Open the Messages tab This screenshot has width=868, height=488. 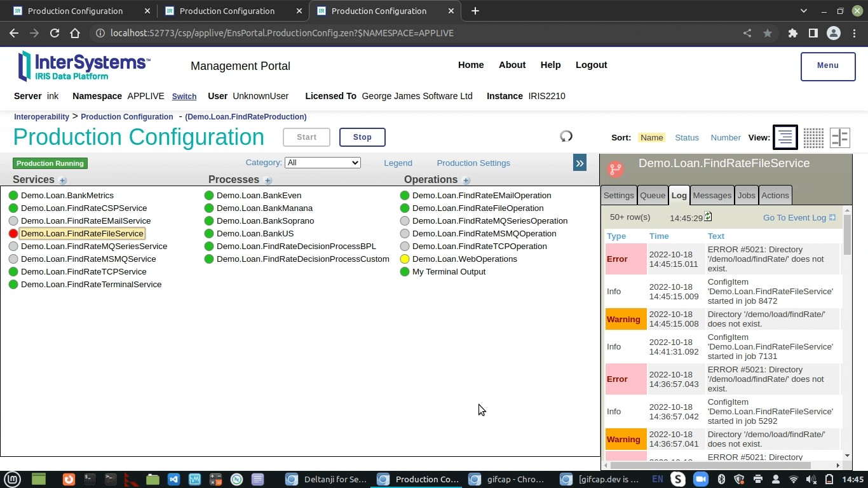pyautogui.click(x=712, y=196)
